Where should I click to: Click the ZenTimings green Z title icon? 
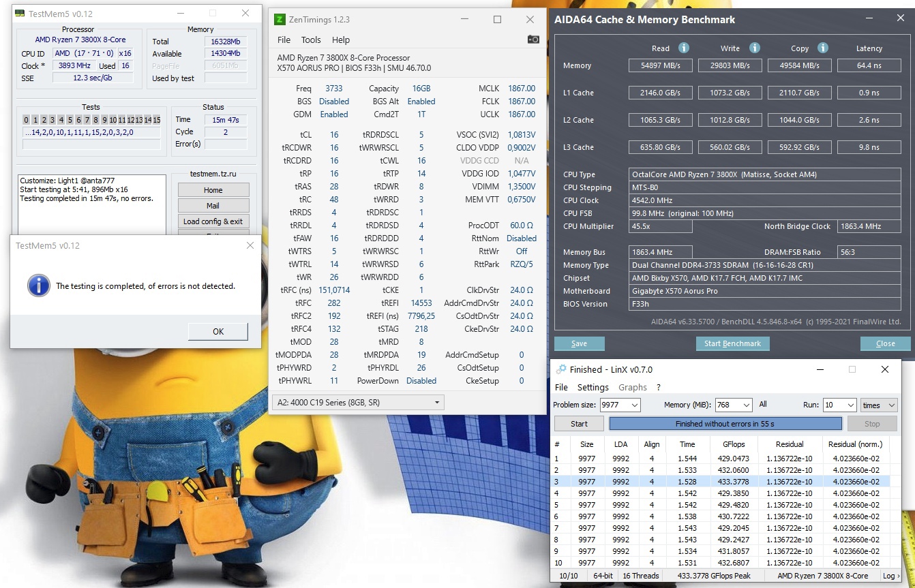click(279, 20)
